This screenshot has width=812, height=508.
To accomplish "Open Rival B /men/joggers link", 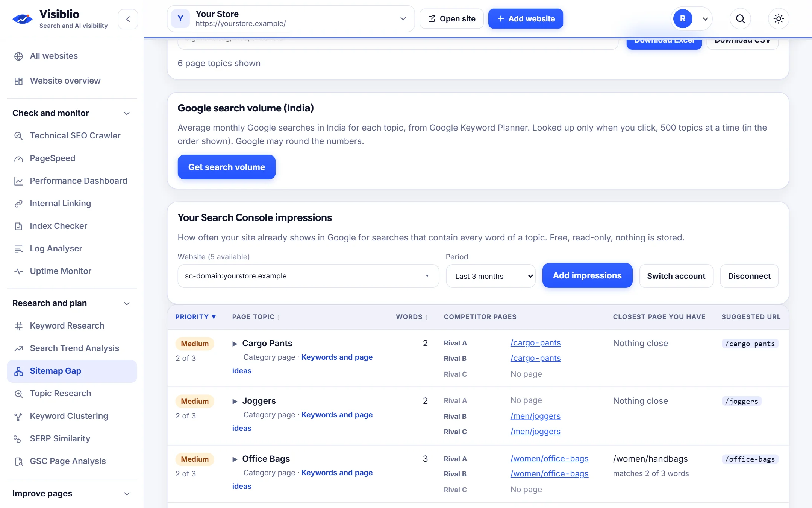I will point(535,416).
